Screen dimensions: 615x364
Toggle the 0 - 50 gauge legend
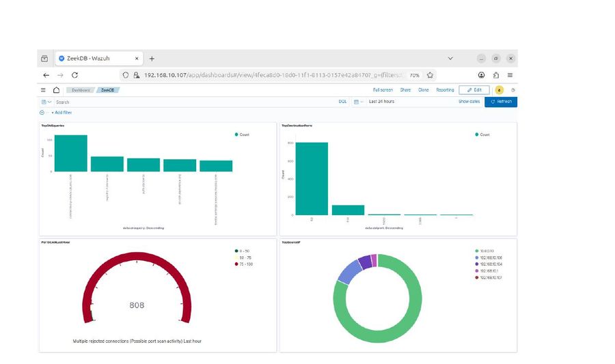pyautogui.click(x=242, y=251)
